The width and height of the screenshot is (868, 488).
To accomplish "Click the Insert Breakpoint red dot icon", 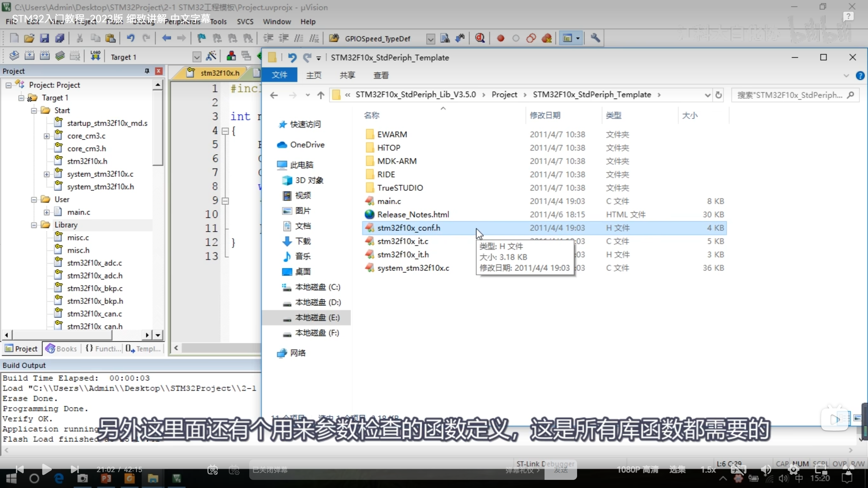I will pos(500,38).
